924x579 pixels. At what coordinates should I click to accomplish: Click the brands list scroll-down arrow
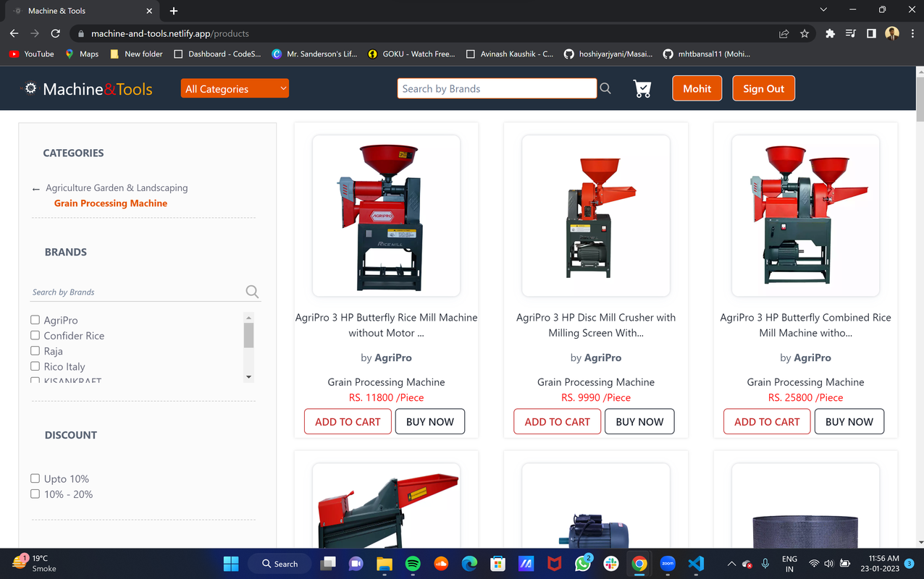point(248,377)
